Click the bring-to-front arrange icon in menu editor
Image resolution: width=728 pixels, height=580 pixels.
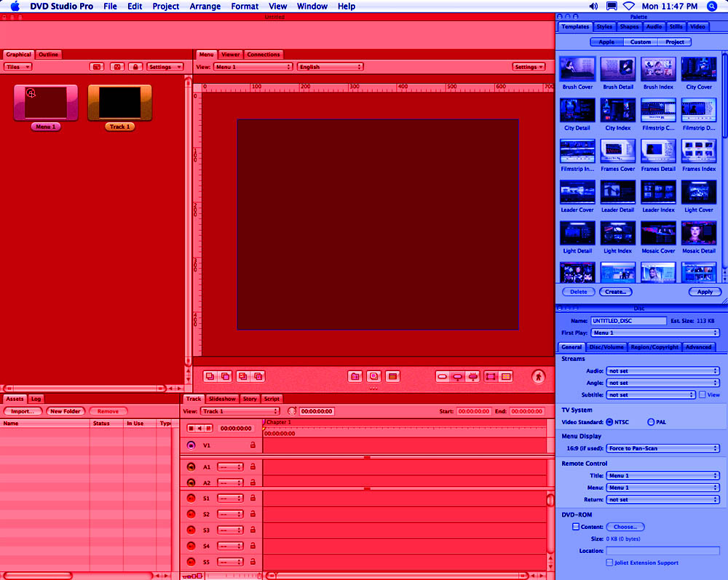tap(210, 376)
